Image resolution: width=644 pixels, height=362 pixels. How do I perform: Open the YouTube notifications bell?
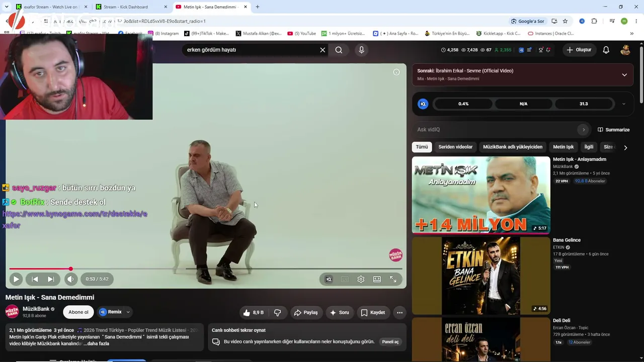(606, 50)
